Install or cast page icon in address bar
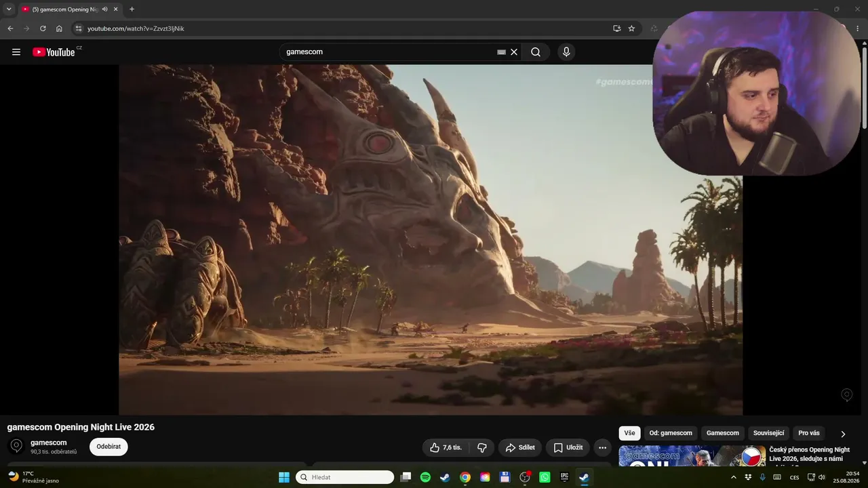 [x=616, y=28]
